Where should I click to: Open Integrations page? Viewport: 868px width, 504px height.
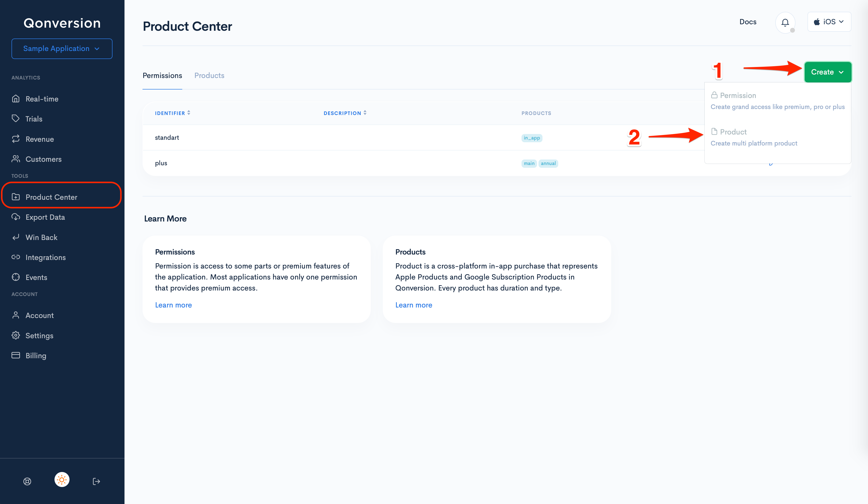pyautogui.click(x=45, y=257)
